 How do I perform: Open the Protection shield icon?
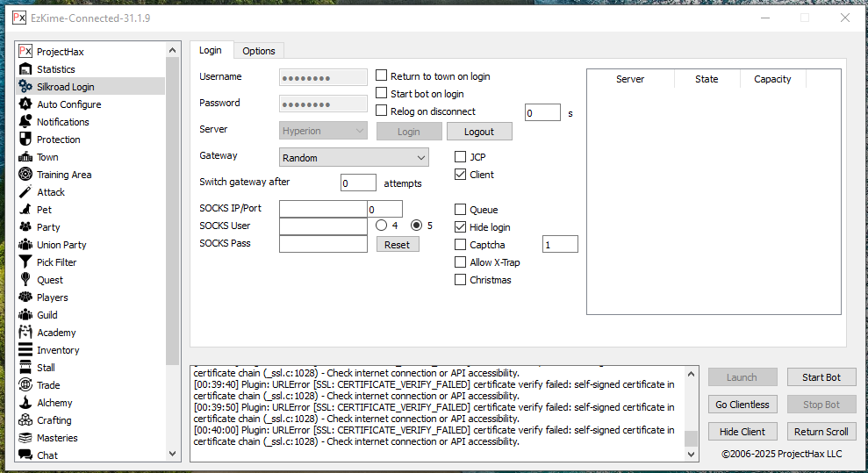pos(25,140)
